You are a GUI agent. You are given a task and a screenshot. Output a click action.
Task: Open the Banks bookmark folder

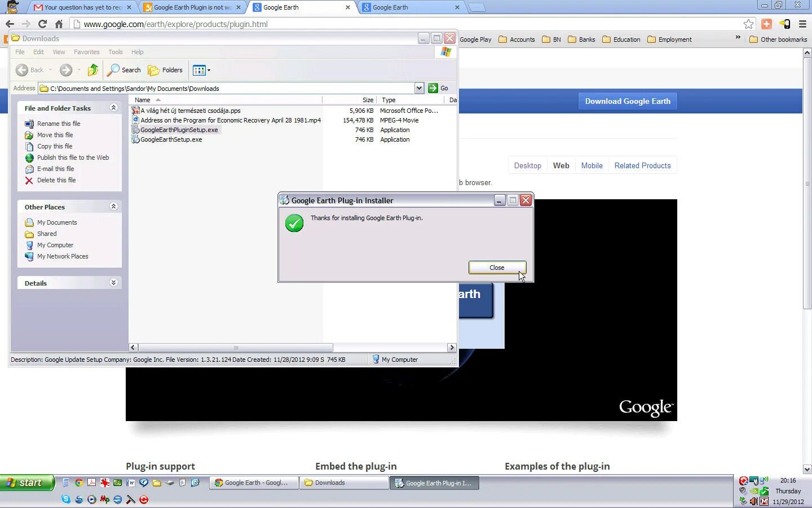click(x=581, y=40)
